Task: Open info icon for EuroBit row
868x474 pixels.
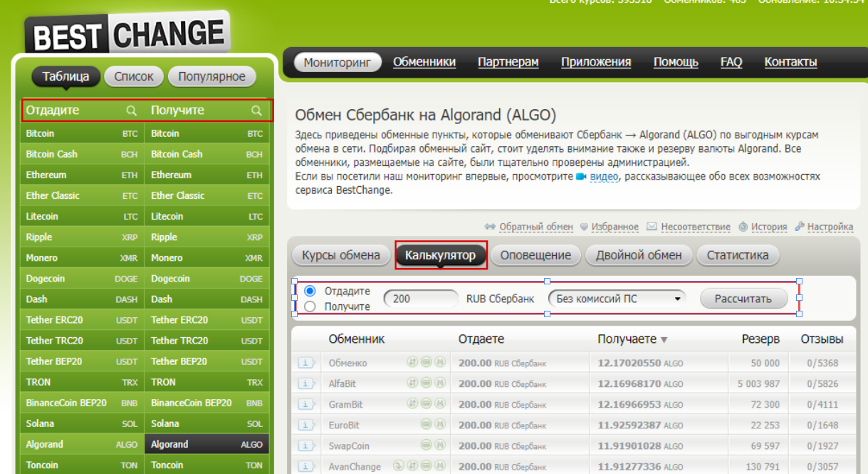Action: click(306, 425)
